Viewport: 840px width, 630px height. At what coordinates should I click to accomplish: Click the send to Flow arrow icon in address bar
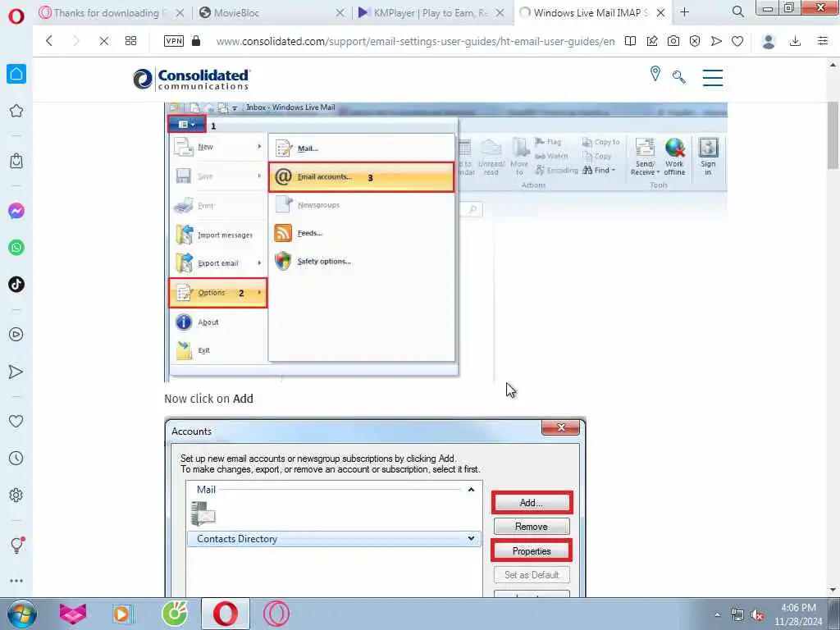[x=716, y=41]
